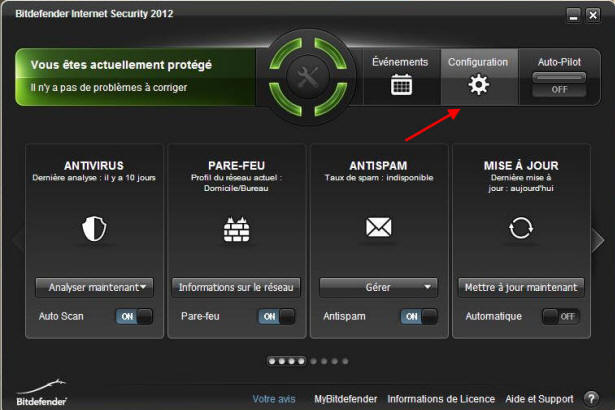Open the Événements calendar icon

tap(401, 85)
